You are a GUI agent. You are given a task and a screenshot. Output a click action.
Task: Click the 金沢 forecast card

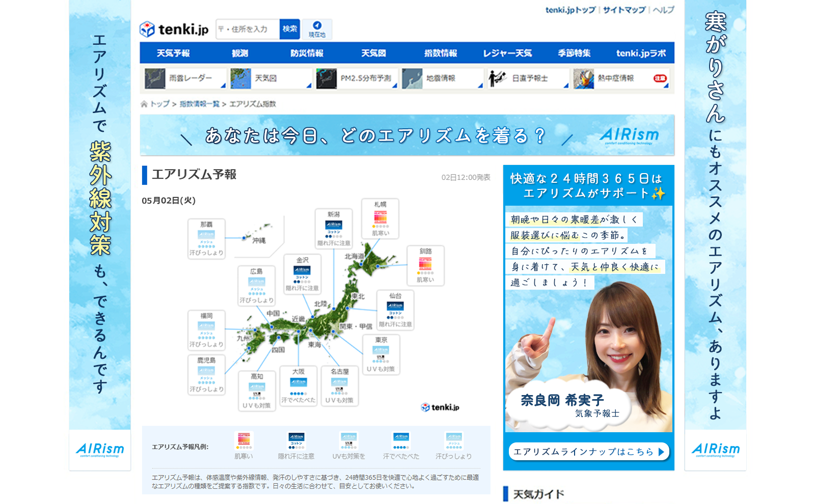click(x=302, y=274)
